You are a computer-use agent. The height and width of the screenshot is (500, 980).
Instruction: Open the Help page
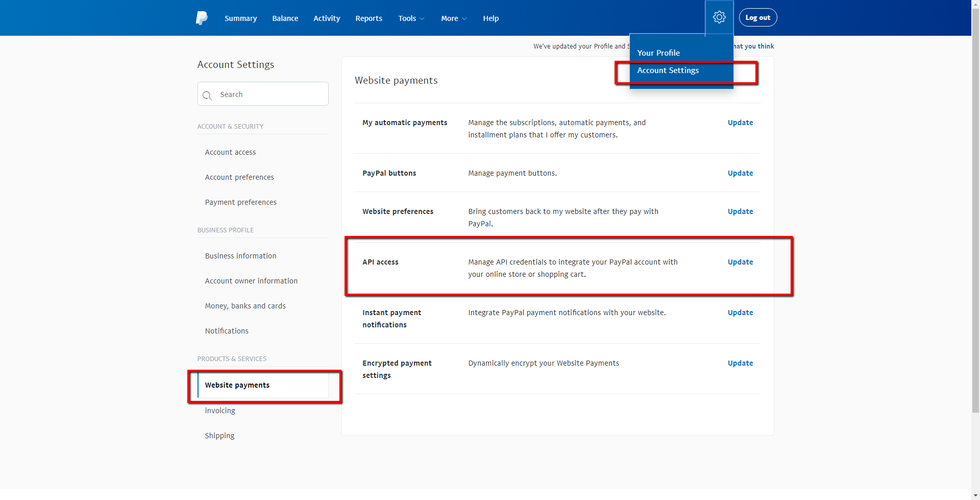coord(491,18)
